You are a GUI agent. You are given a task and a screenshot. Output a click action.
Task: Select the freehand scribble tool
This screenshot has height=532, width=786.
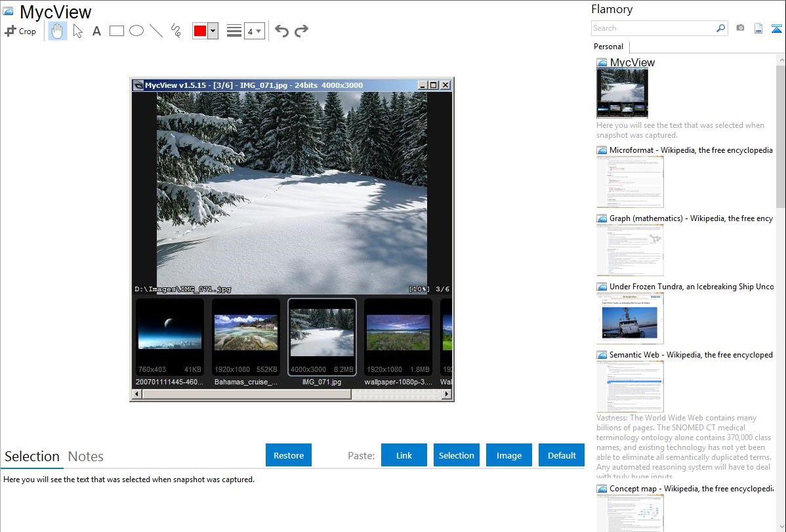pos(176,31)
